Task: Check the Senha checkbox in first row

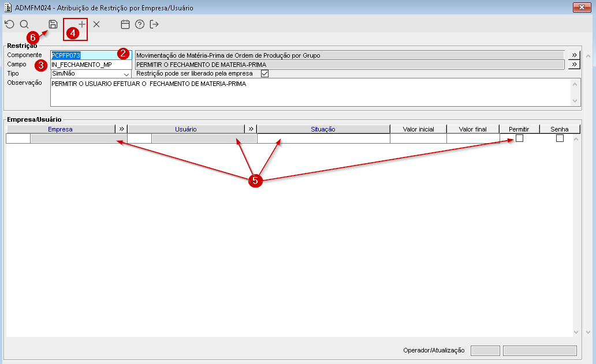Action: point(560,138)
